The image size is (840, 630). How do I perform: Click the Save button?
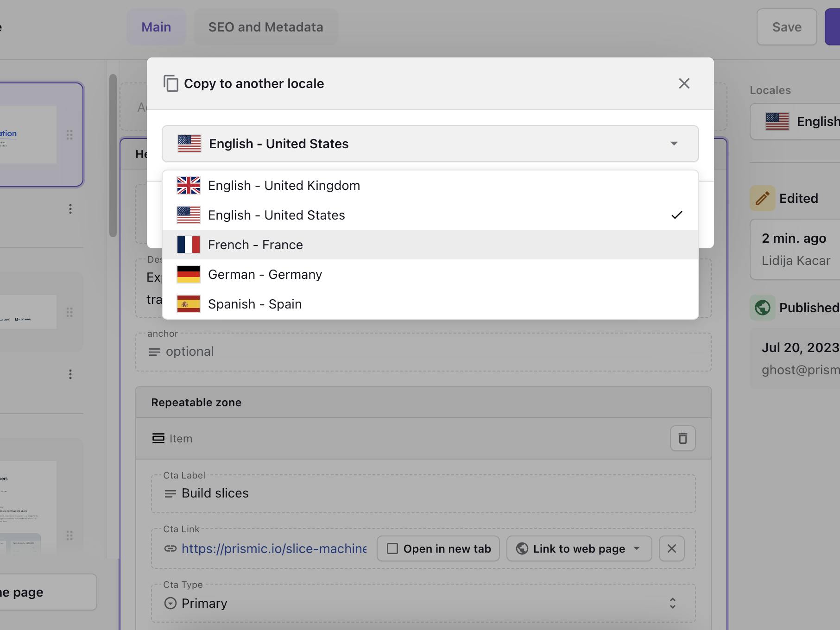click(786, 27)
